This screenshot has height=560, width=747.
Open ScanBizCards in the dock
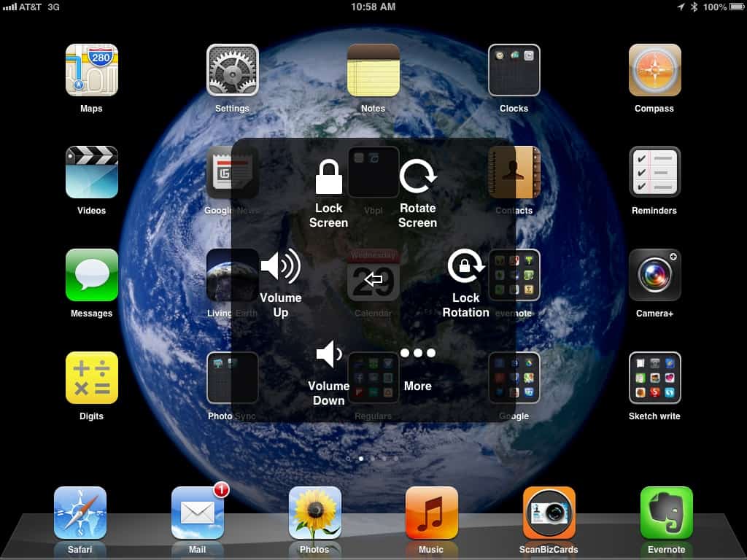(549, 513)
